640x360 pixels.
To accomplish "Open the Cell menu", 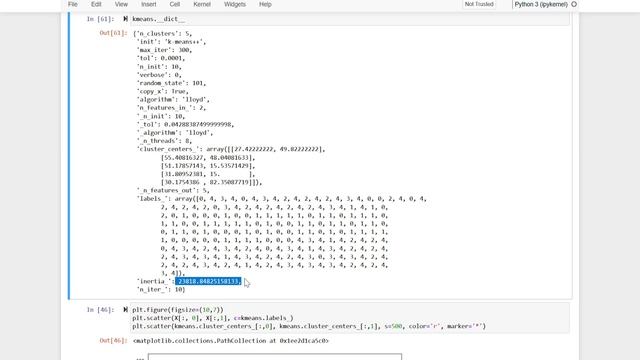I will tap(175, 4).
